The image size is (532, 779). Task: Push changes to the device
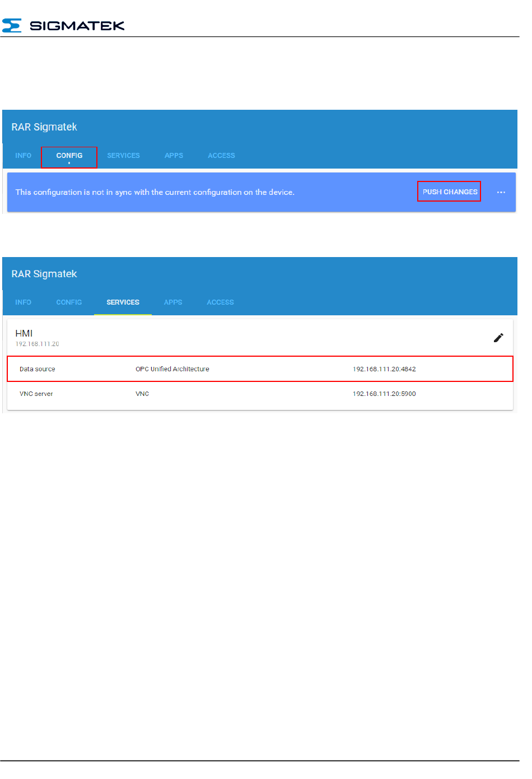450,192
